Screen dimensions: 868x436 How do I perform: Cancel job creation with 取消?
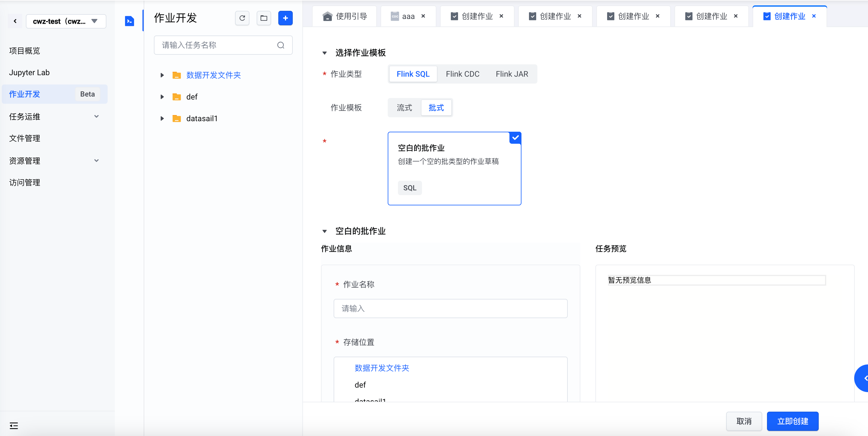744,421
